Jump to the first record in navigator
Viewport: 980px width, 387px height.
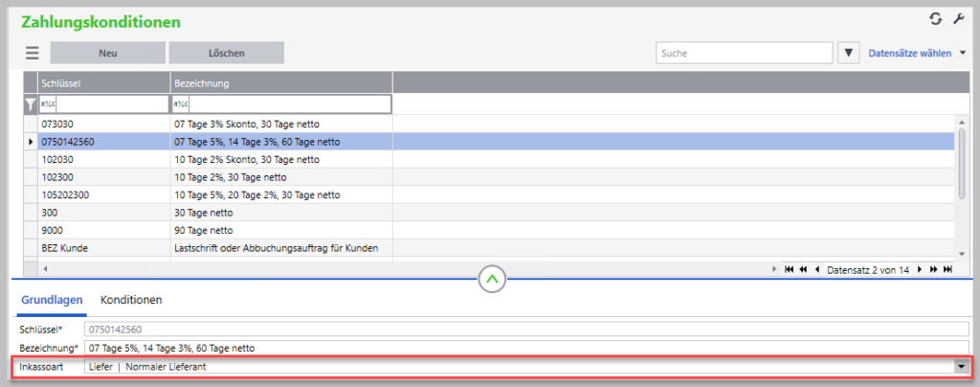coord(789,270)
